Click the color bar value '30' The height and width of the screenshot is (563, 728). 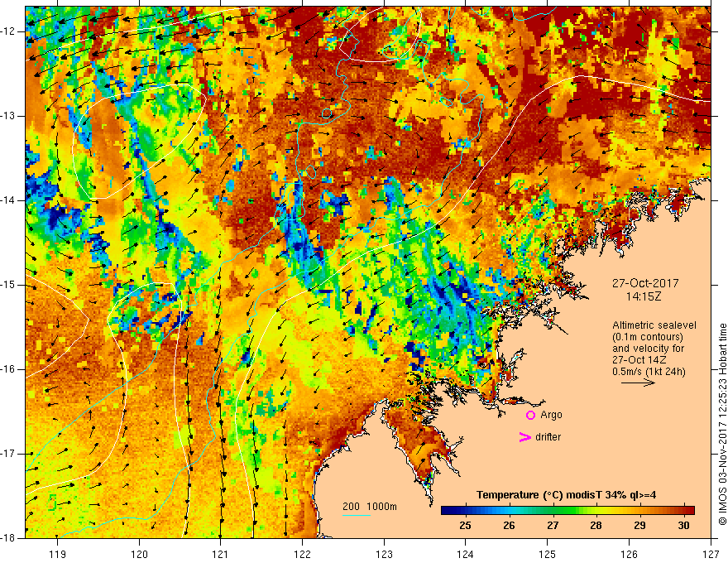tap(683, 526)
